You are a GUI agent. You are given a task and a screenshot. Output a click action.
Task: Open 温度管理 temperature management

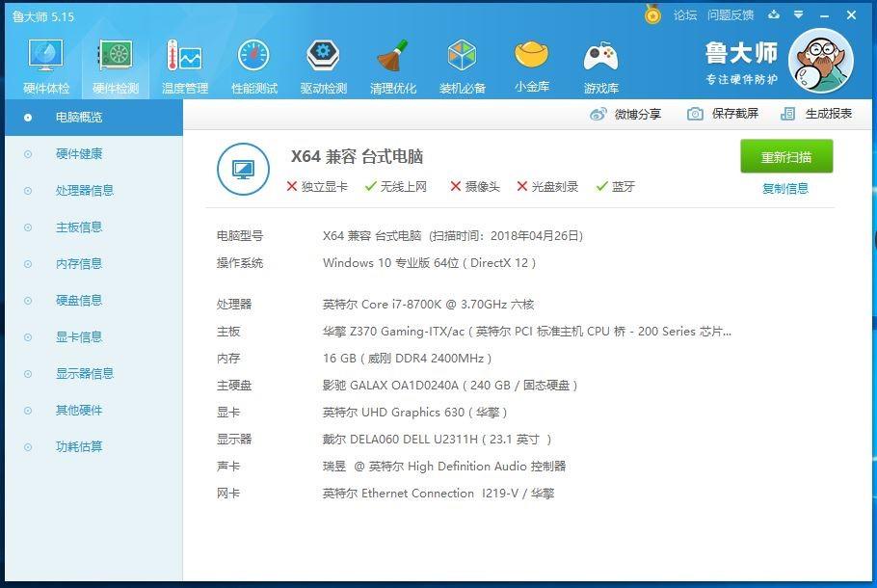[185, 67]
